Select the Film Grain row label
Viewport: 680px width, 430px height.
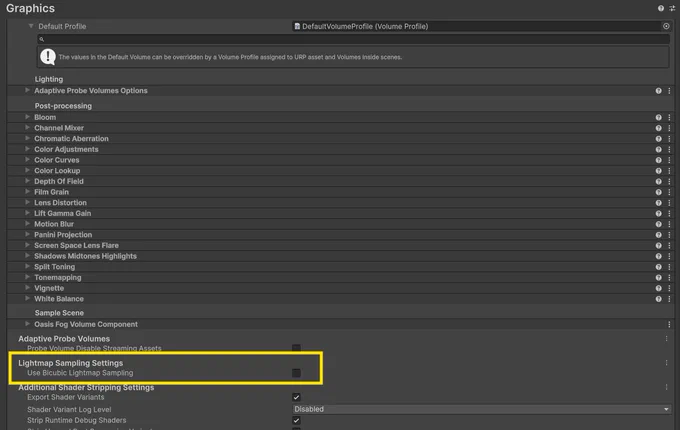pos(52,192)
